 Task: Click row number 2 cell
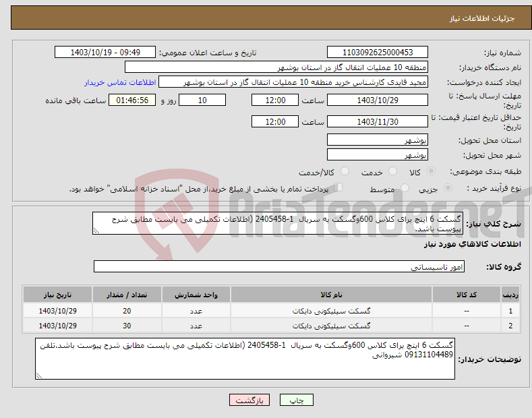point(510,326)
